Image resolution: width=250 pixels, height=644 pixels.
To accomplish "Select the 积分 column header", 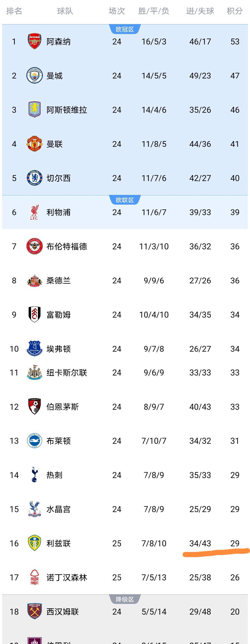I will tap(234, 11).
